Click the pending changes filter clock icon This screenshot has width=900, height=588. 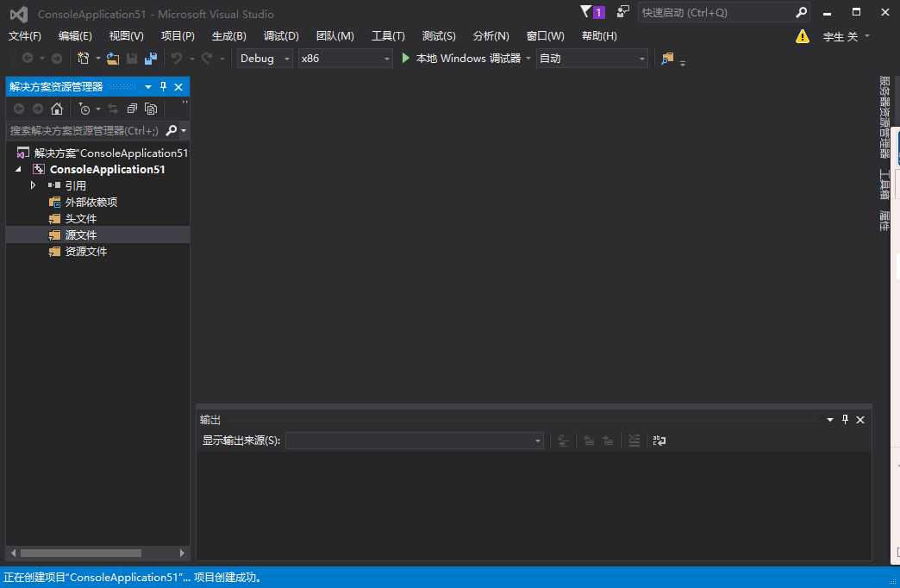coord(84,109)
